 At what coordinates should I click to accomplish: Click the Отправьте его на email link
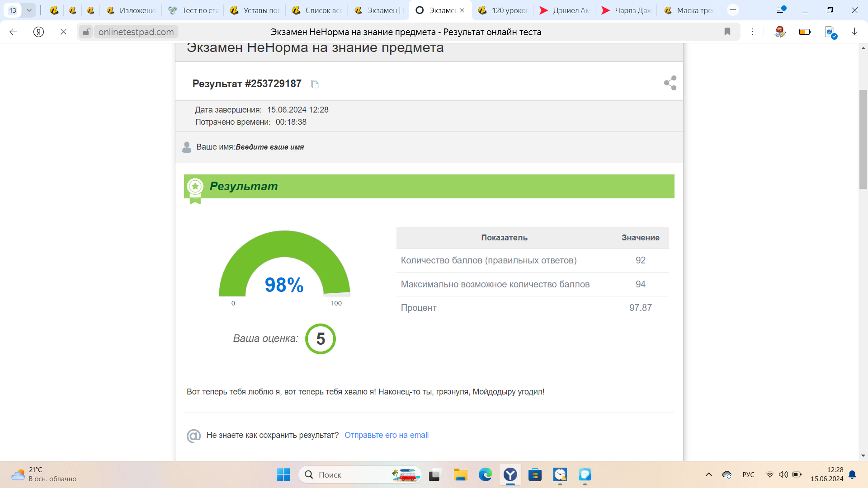(x=386, y=435)
